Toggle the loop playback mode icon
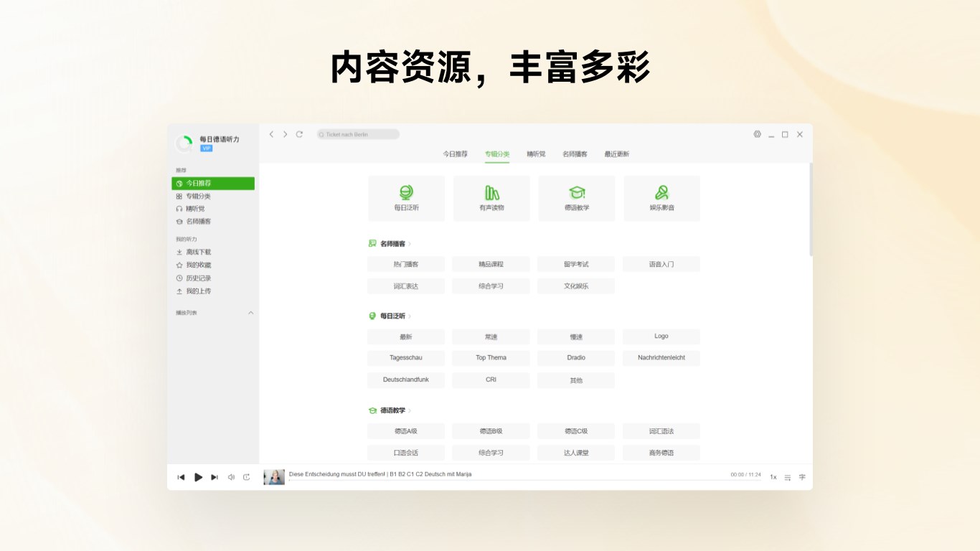This screenshot has height=551, width=980. pyautogui.click(x=247, y=477)
